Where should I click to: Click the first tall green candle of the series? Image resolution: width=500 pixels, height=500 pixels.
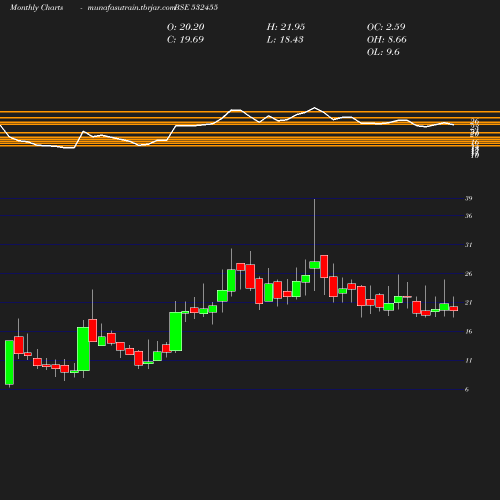[9, 362]
